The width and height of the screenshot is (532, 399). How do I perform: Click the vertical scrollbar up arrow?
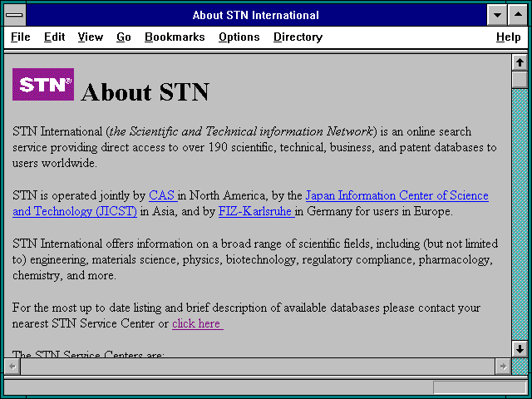pyautogui.click(x=520, y=62)
